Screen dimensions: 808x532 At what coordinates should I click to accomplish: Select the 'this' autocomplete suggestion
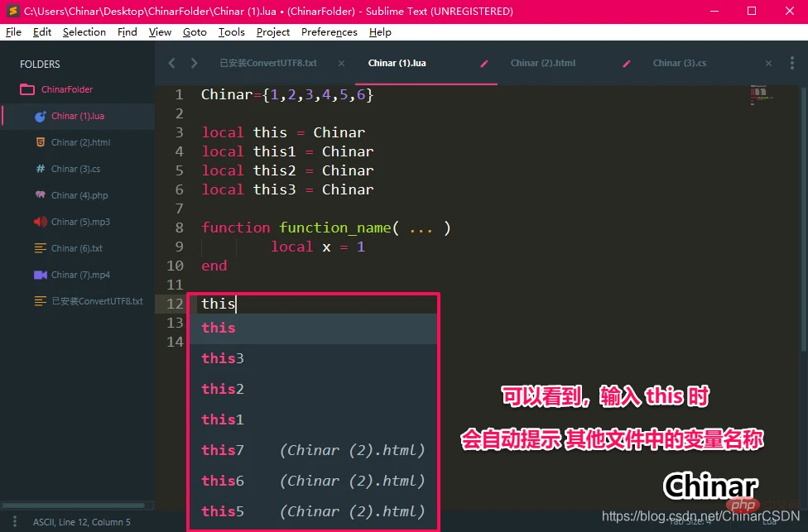pos(313,328)
